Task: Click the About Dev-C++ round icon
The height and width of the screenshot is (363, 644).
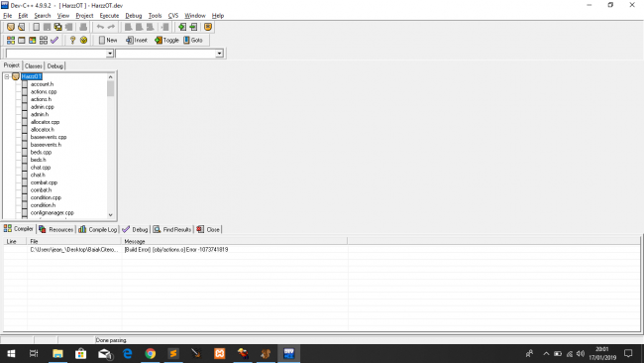Action: [x=84, y=41]
